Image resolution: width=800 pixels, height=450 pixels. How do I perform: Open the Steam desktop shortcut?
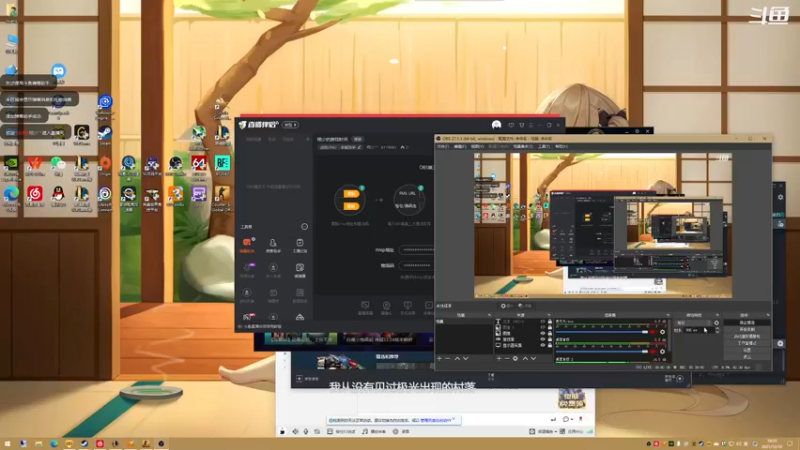click(105, 133)
